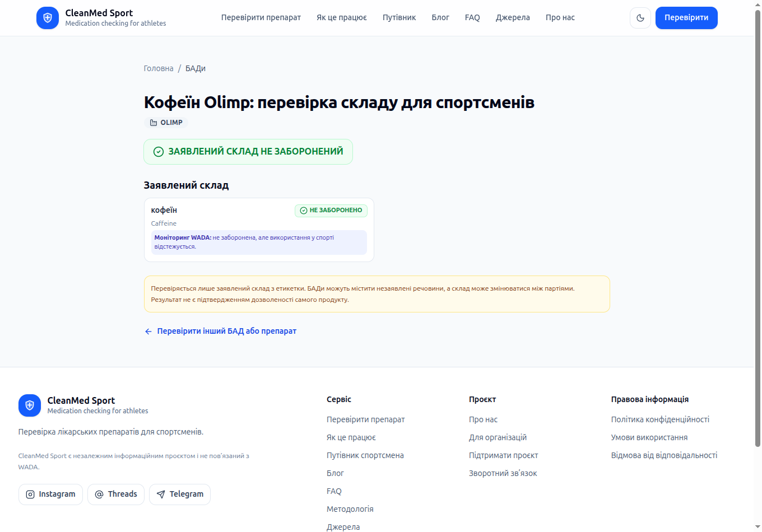The height and width of the screenshot is (532, 762).
Task: Open the Як це працює nav item
Action: 342,17
